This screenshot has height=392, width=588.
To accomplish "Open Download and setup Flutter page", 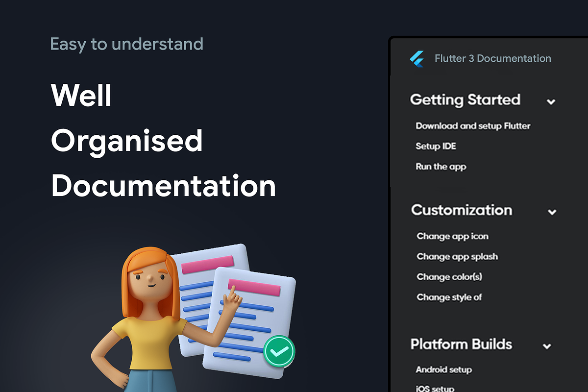I will [473, 126].
